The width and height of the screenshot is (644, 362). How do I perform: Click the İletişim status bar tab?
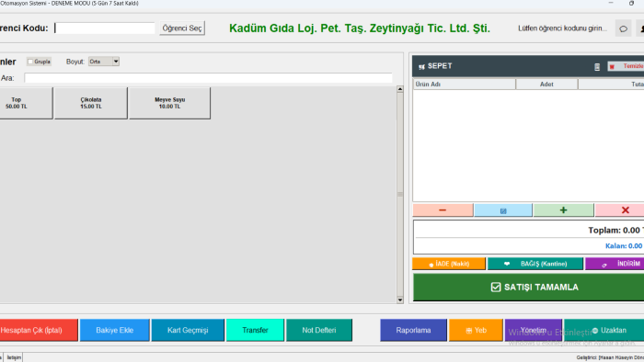(14, 357)
